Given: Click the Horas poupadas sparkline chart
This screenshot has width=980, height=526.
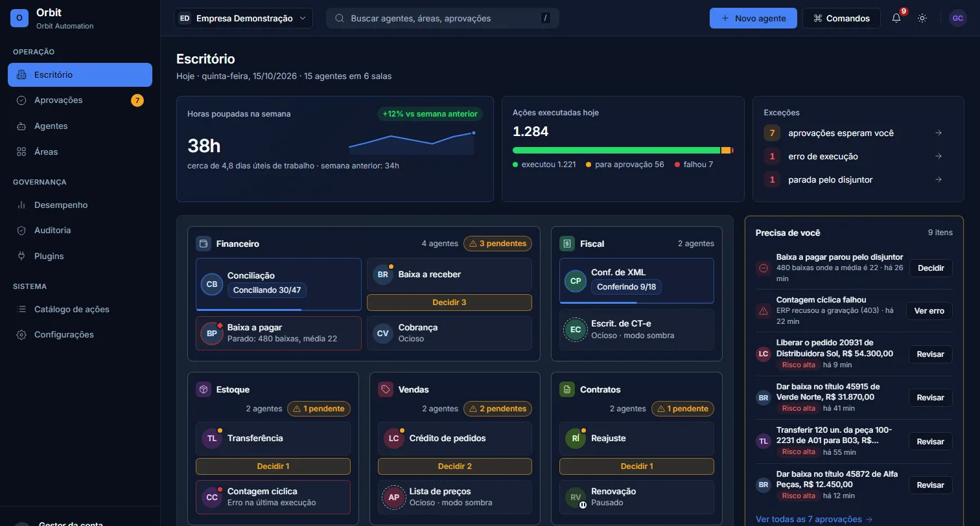Looking at the screenshot, I should pyautogui.click(x=412, y=143).
